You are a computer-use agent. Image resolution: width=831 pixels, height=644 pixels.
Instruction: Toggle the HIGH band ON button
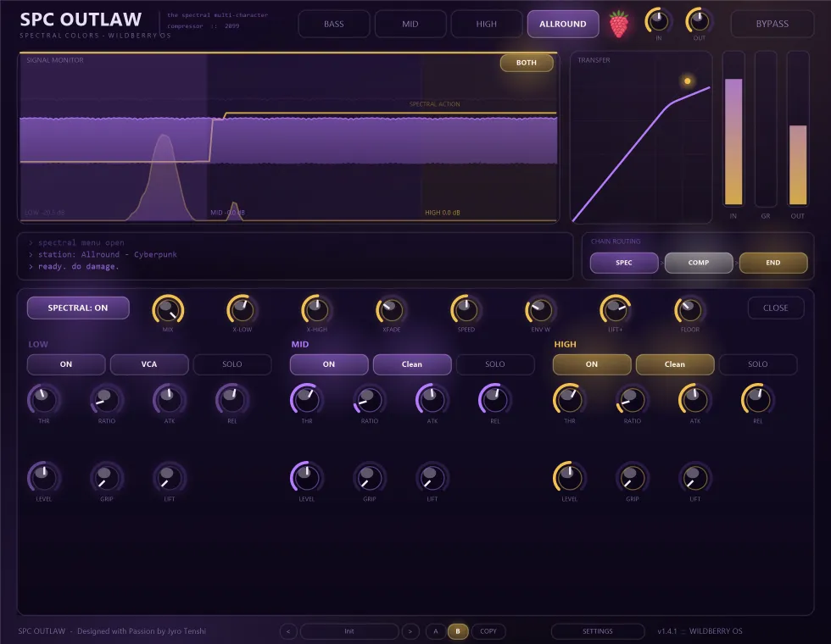pyautogui.click(x=592, y=364)
